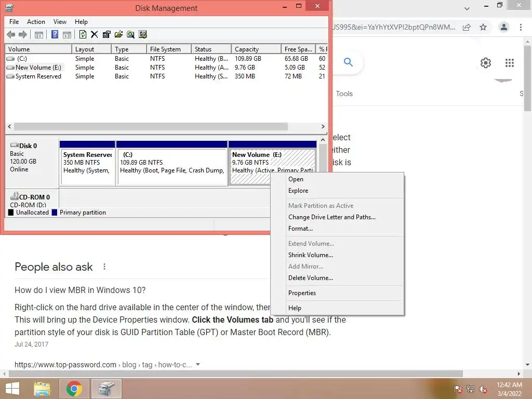The image size is (532, 399).
Task: Open the View menu
Action: 60,22
